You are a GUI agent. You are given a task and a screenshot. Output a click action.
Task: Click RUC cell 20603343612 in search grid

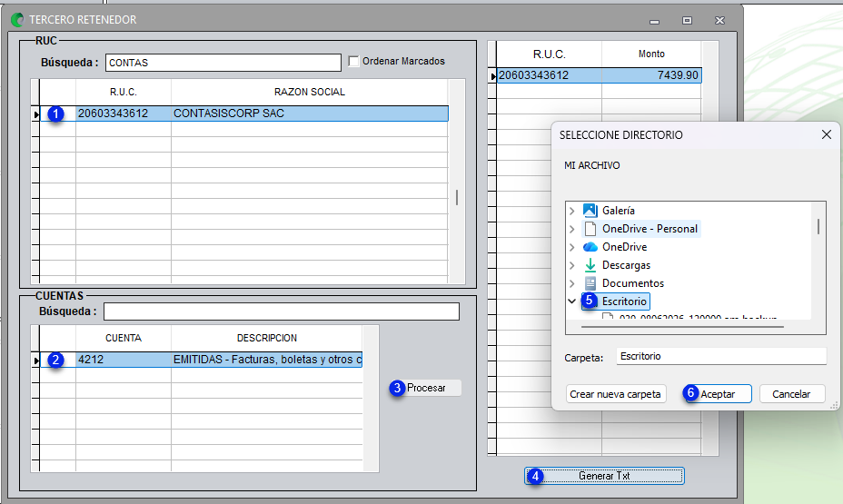point(124,114)
